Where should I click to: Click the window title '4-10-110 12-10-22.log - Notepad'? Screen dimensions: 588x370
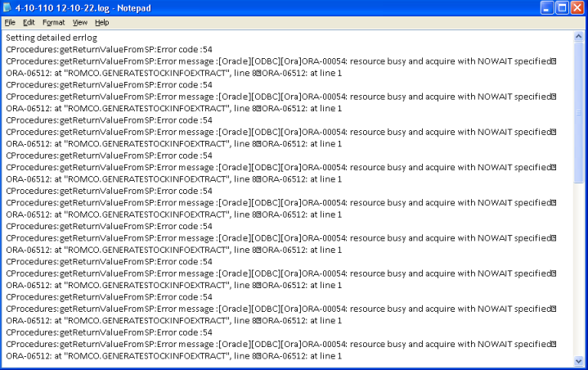pyautogui.click(x=83, y=8)
